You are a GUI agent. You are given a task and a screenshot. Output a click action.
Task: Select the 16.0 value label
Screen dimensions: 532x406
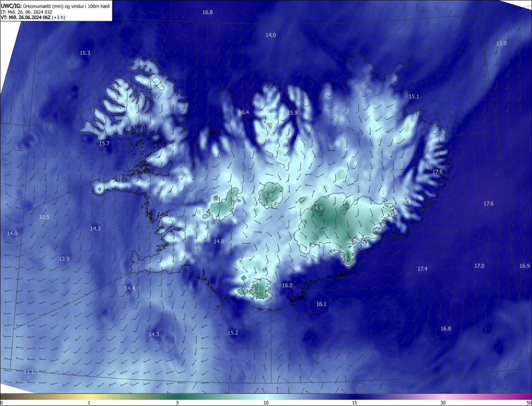point(287,286)
